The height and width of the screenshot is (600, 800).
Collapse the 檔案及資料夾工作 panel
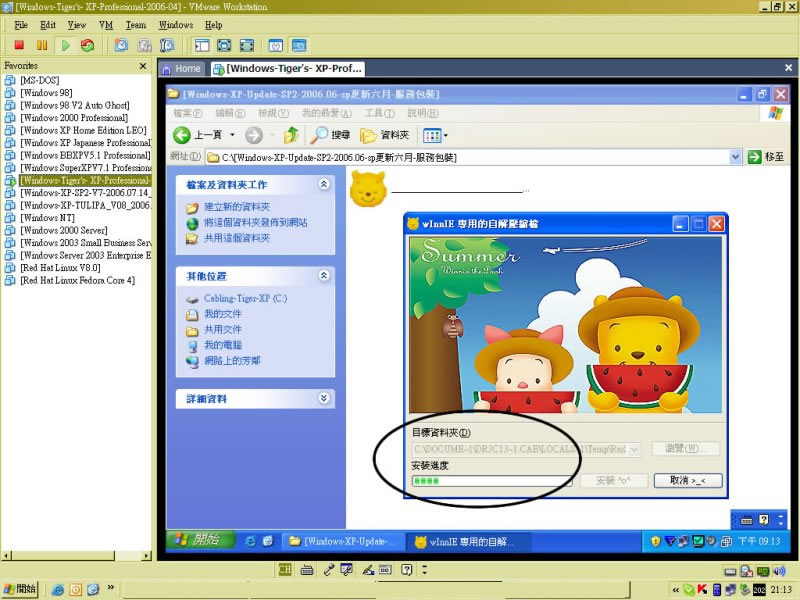323,184
